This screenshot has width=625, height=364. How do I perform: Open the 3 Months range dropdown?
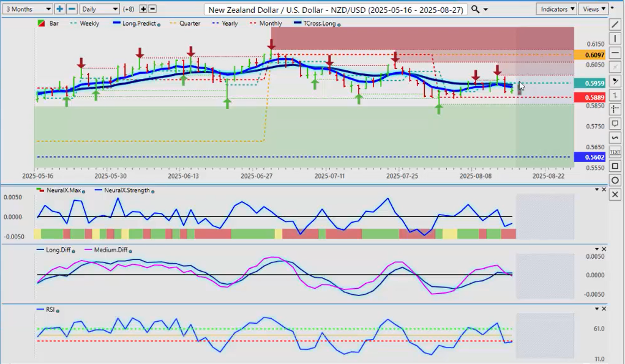(x=27, y=9)
